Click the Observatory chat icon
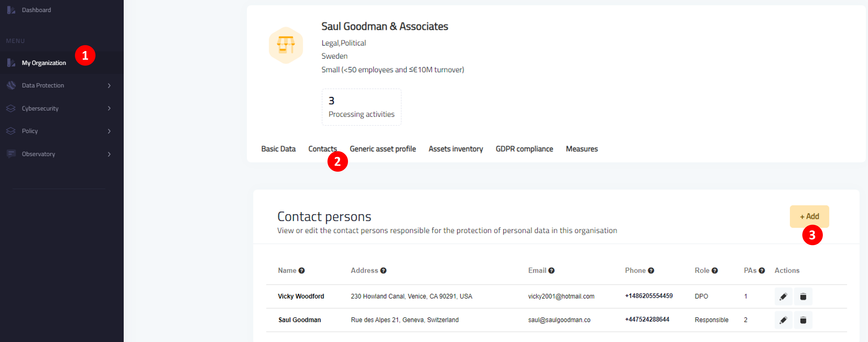This screenshot has height=342, width=868. point(11,154)
